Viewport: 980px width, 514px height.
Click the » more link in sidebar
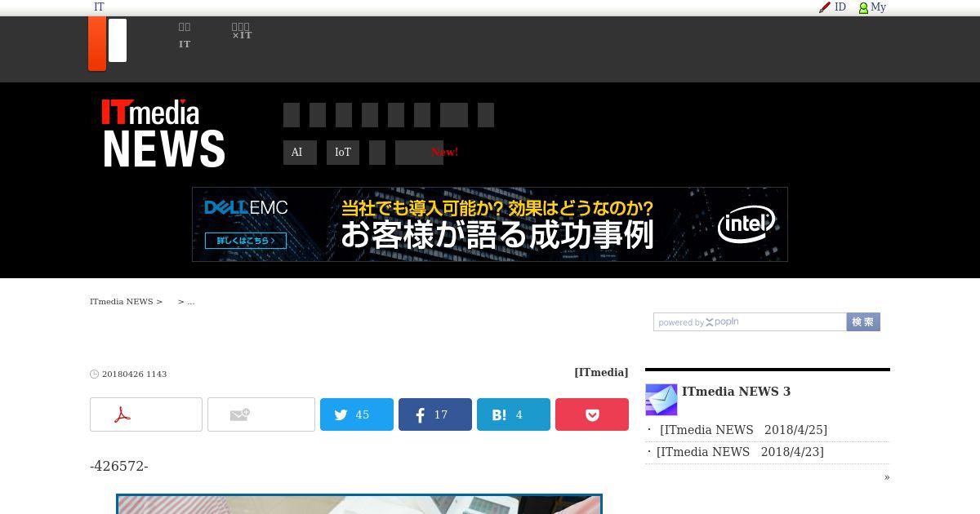tap(887, 477)
